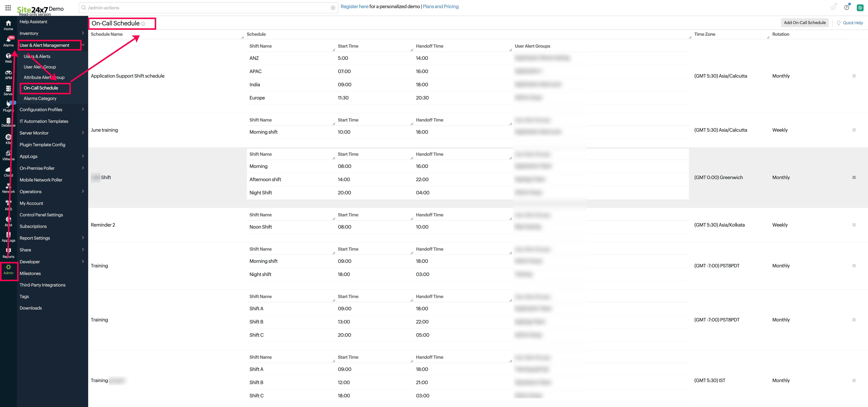This screenshot has width=868, height=407.
Task: Open Third-Party Integrations menu item
Action: 43,285
